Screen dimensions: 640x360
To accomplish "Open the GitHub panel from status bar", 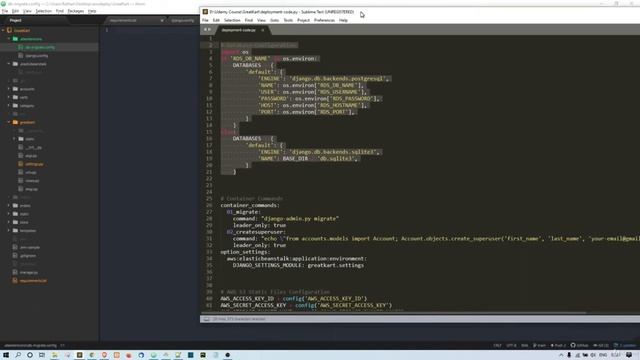I will (580, 345).
